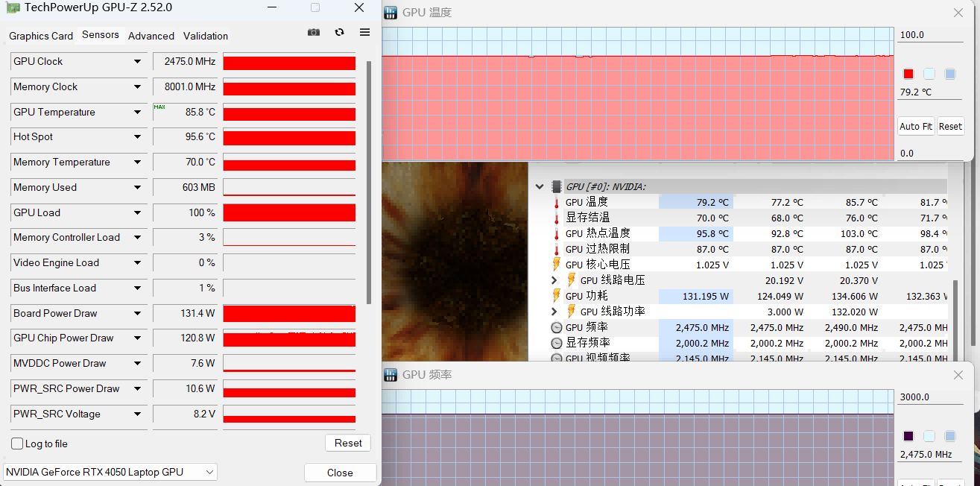Click lightning bolt icon beside GPU 功耗
Image resolution: width=980 pixels, height=486 pixels.
click(x=555, y=296)
